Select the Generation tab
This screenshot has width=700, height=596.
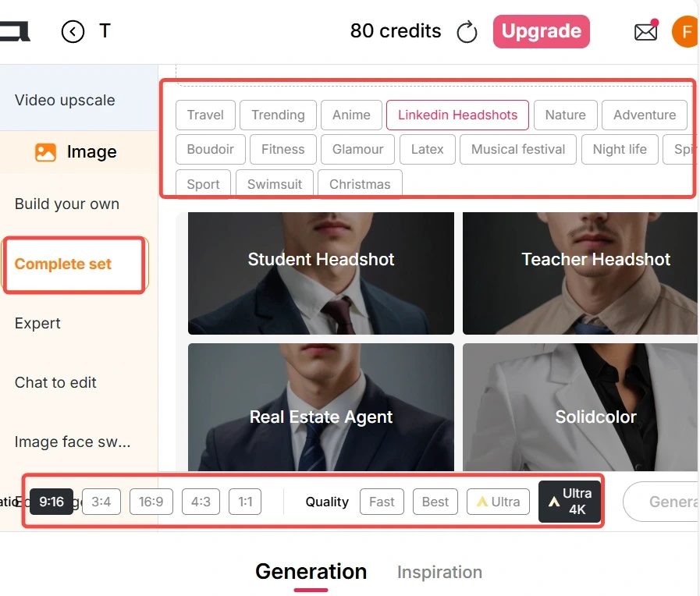[x=311, y=572]
